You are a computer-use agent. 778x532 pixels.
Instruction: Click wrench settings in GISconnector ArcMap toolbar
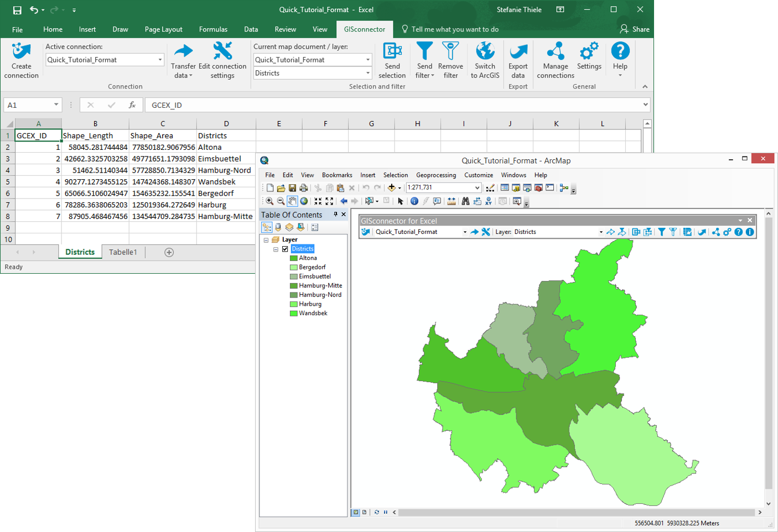point(486,232)
